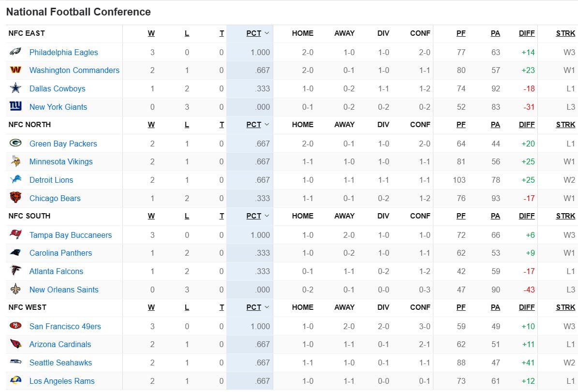The height and width of the screenshot is (392, 578).
Task: Open the New York Giants team link
Action: coord(58,107)
